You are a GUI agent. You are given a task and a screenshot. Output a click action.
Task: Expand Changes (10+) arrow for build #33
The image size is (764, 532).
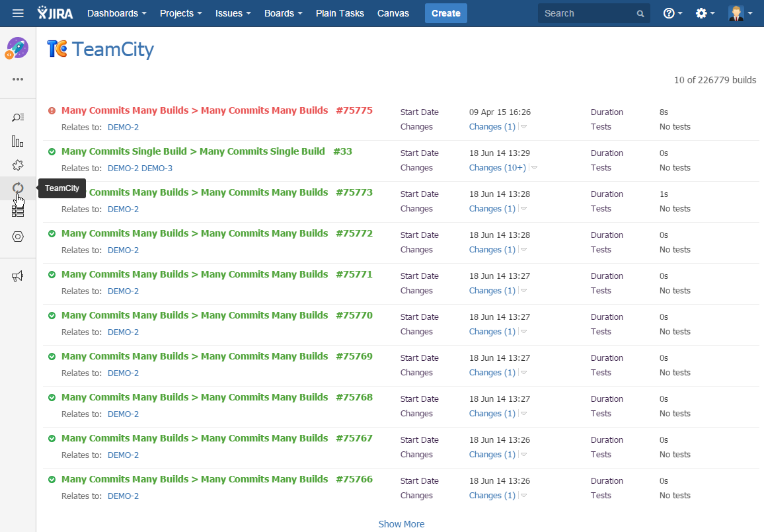coord(534,168)
